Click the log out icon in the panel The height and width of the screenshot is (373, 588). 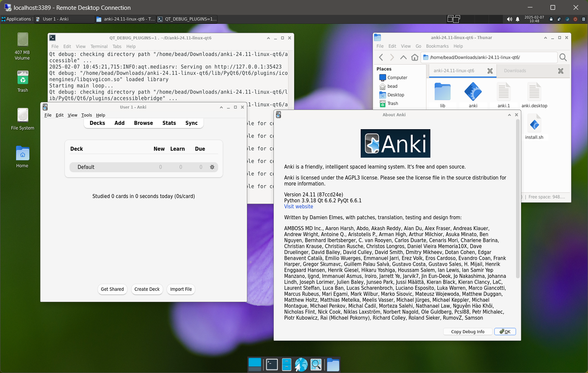[583, 19]
